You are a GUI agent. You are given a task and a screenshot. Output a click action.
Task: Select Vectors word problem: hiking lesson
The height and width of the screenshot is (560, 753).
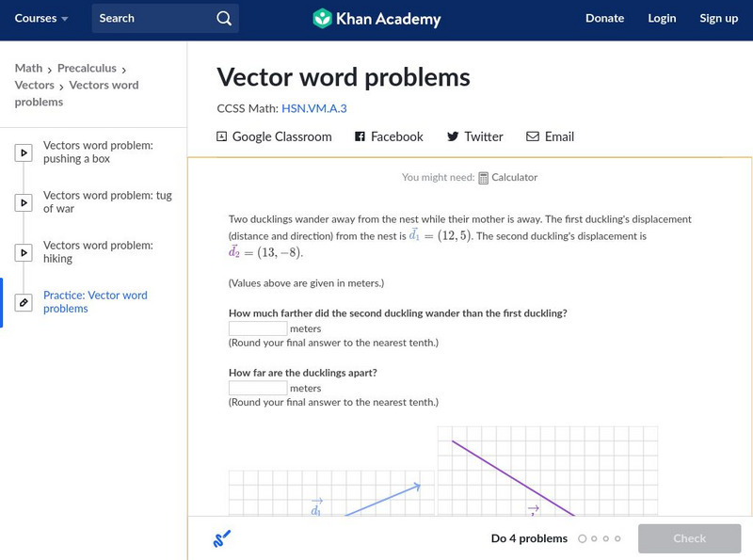98,251
